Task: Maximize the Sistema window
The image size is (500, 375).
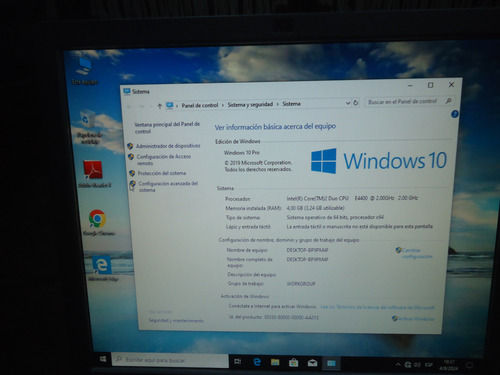Action: tap(430, 85)
